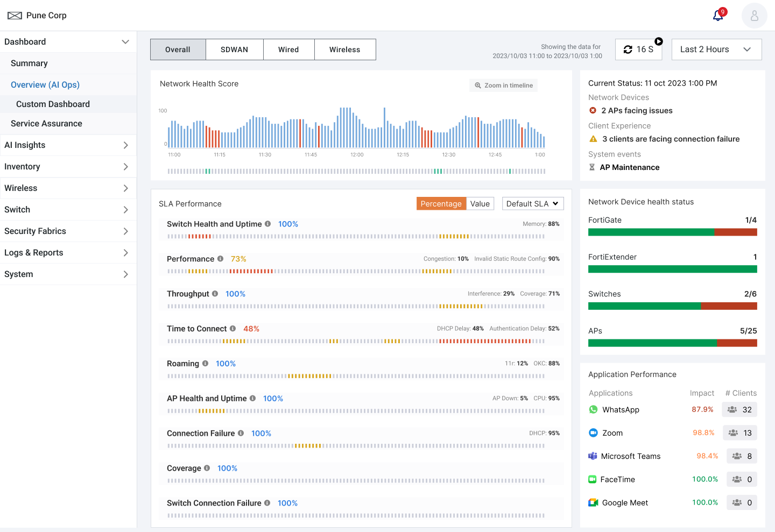Viewport: 775px width, 532px height.
Task: Select the Wireless tab
Action: [344, 49]
